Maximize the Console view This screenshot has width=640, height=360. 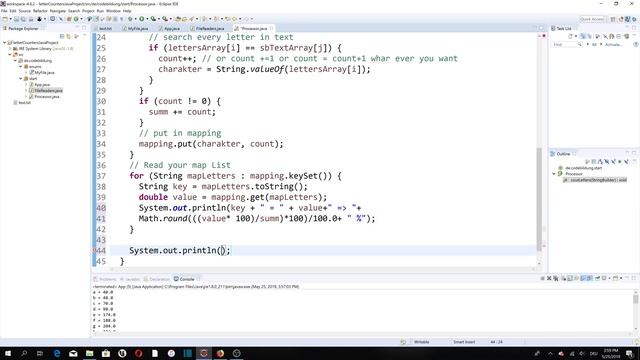(x=635, y=278)
